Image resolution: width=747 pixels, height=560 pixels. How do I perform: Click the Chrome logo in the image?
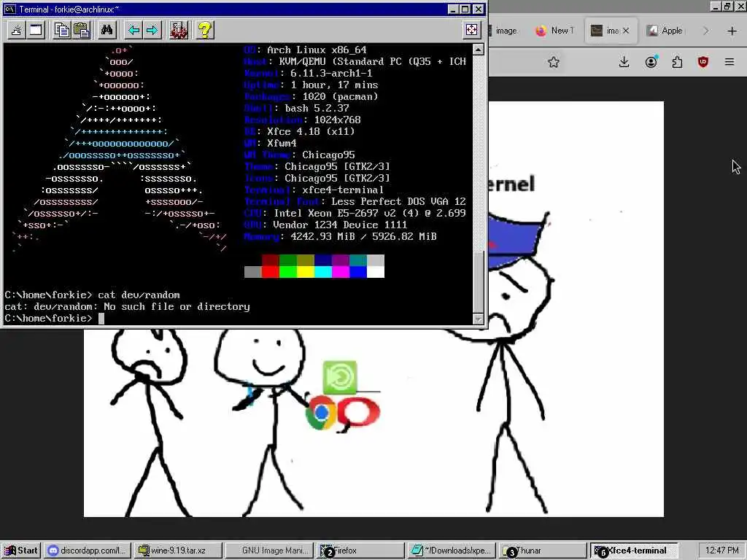point(321,412)
